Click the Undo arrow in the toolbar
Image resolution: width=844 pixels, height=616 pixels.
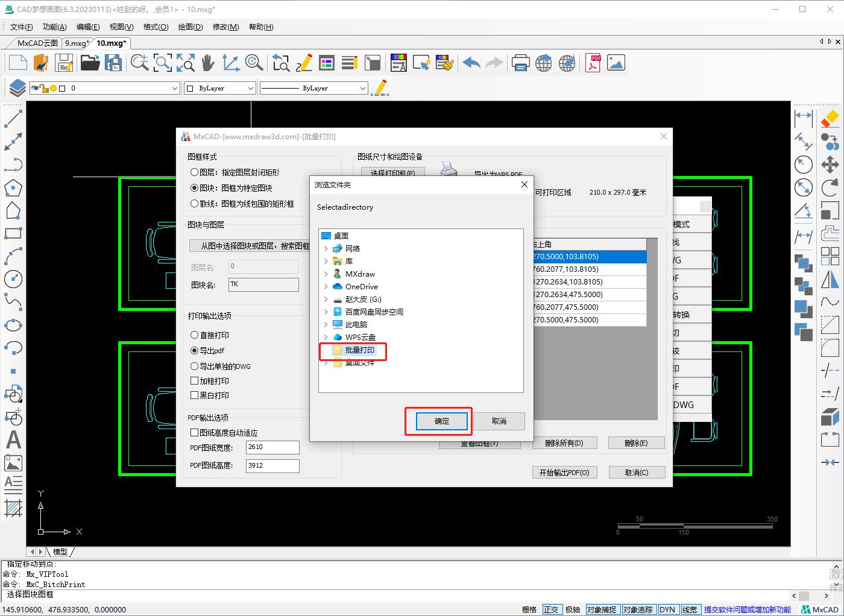tap(471, 63)
